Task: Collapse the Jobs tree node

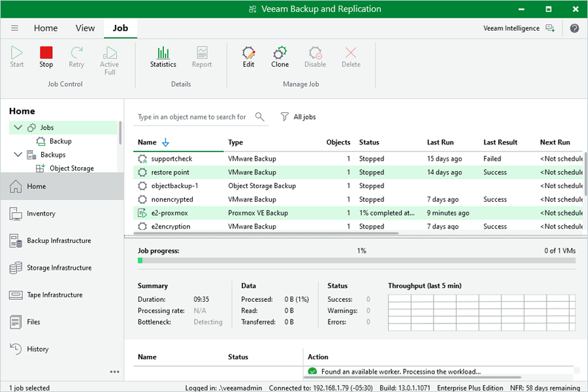Action: [x=18, y=128]
